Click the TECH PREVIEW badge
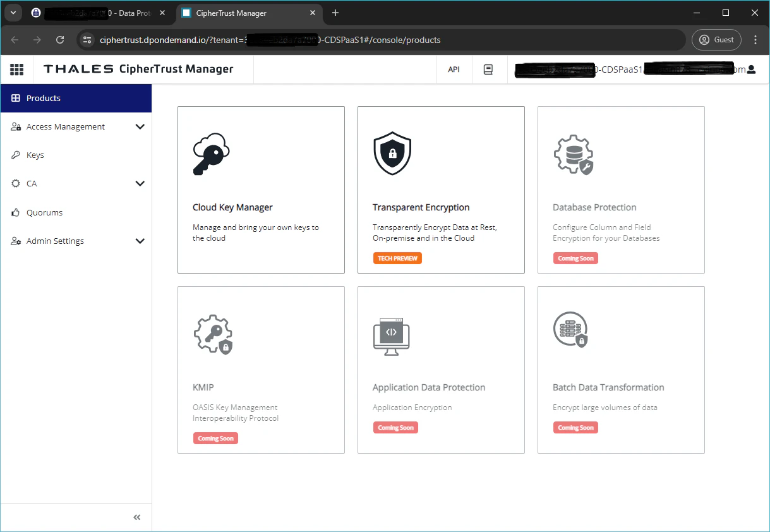This screenshot has width=770, height=532. click(x=397, y=258)
